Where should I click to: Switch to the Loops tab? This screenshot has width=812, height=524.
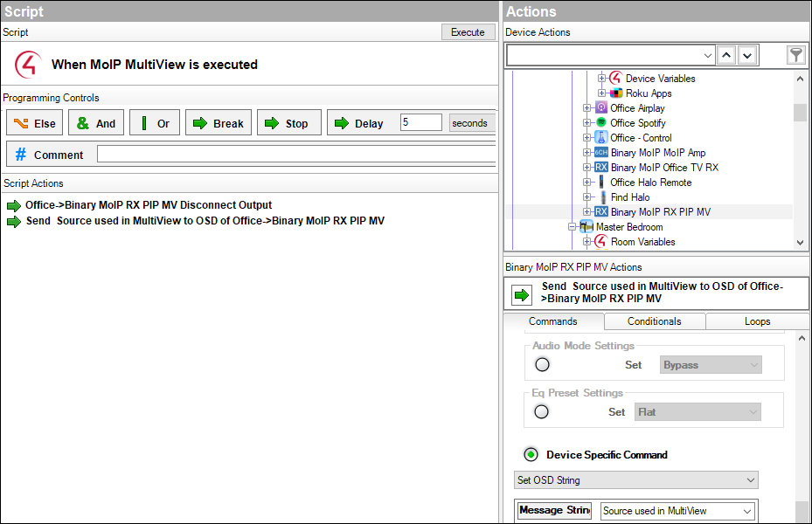[x=757, y=321]
